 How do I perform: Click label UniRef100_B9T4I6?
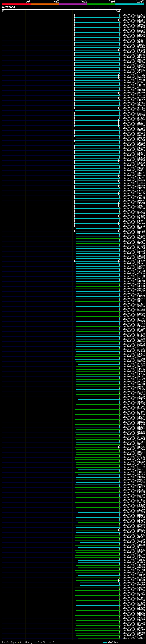133,27
